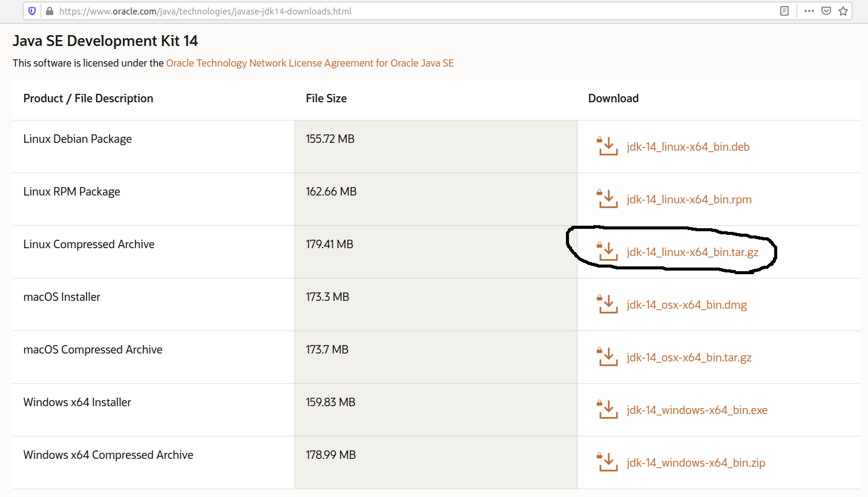Screen dimensions: 868x497
Task: Click the 162.66 MB file size
Action: (x=331, y=191)
